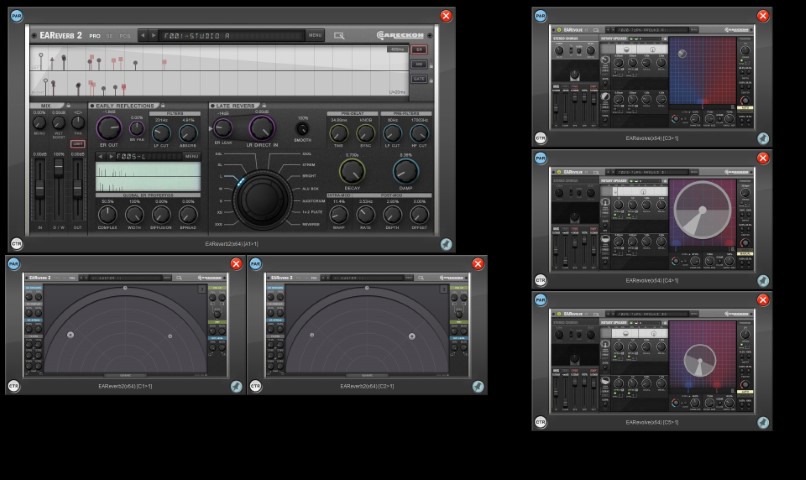Screen dimensions: 806x480
Task: Select the AUDITORIUM reverb type
Action: pyautogui.click(x=314, y=201)
